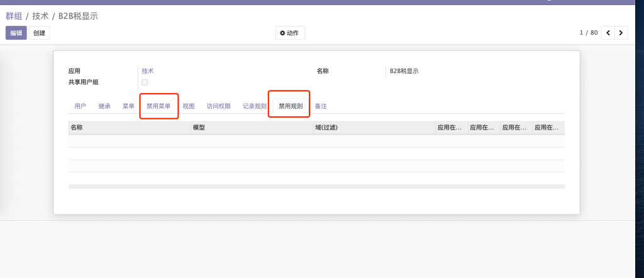Sort by the 域(过滤) column header
Viewport: 644px width, 278px height.
[326, 128]
